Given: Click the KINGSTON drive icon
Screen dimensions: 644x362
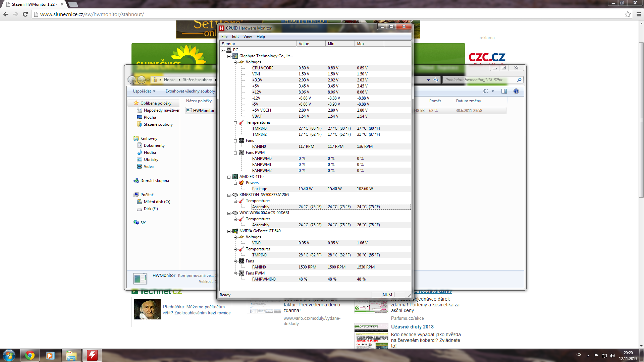Looking at the screenshot, I should [x=235, y=195].
